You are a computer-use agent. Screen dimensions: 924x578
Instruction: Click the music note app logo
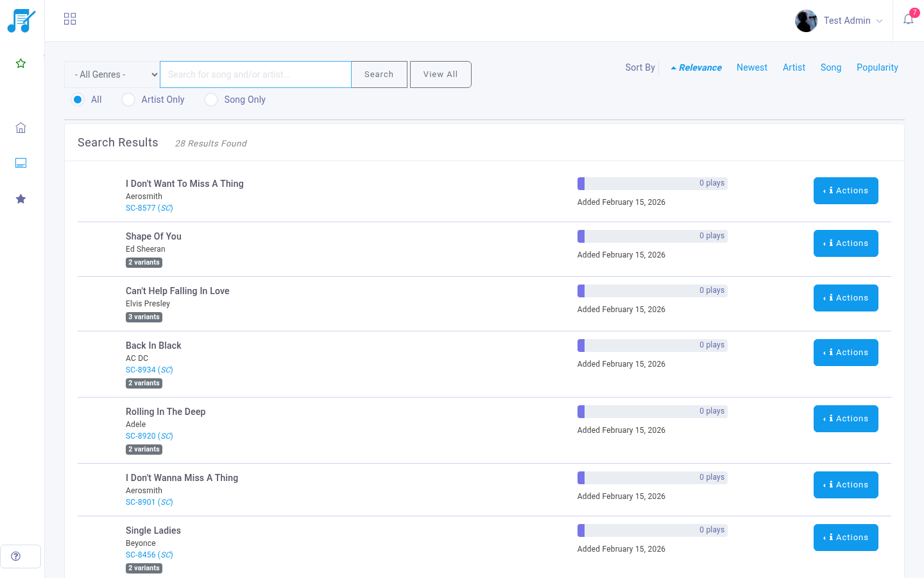click(x=21, y=21)
